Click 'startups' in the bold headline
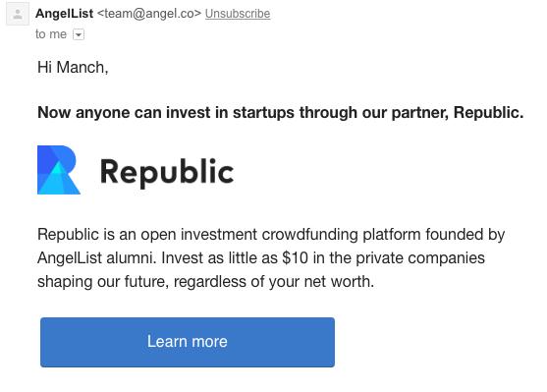547x392 pixels. click(x=264, y=113)
